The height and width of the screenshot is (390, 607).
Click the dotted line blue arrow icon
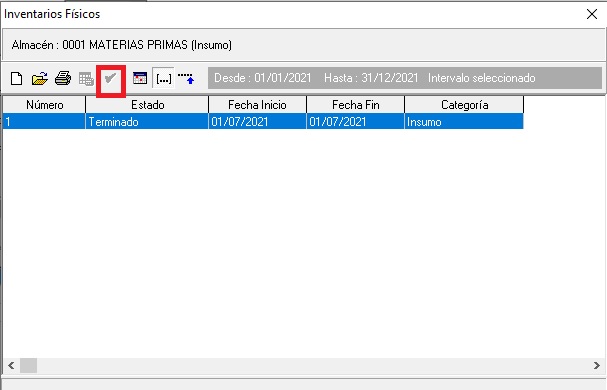pos(186,79)
